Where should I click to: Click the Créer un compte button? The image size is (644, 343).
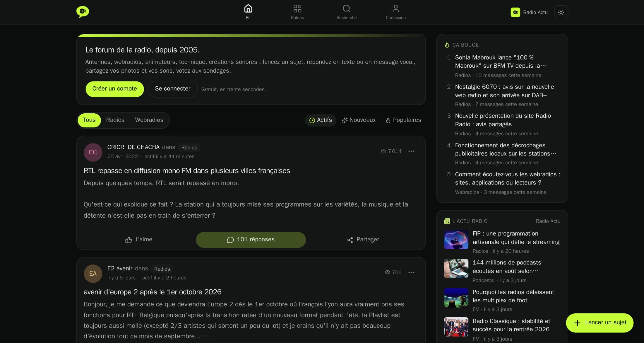(114, 89)
